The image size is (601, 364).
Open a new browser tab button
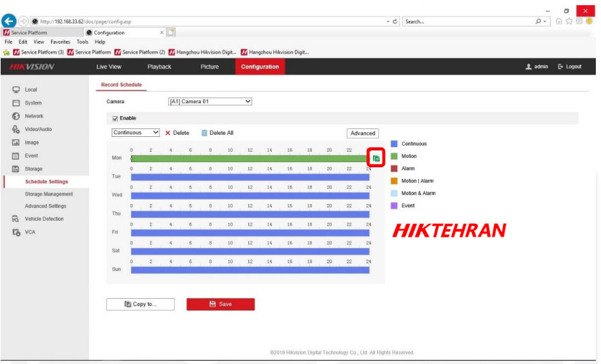tap(171, 32)
